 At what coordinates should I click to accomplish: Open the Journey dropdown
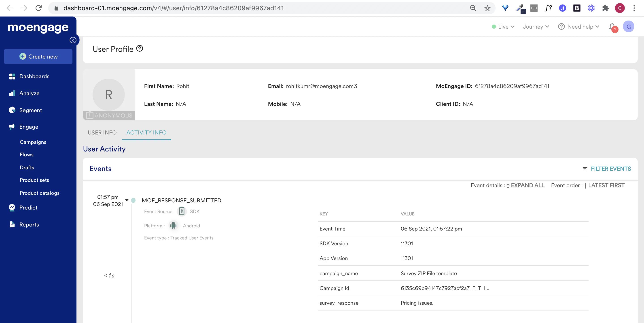tap(536, 27)
